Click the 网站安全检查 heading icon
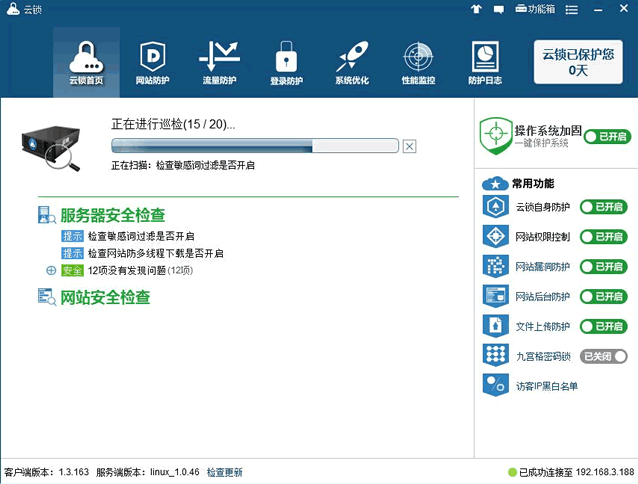The width and height of the screenshot is (638, 484). [x=47, y=297]
